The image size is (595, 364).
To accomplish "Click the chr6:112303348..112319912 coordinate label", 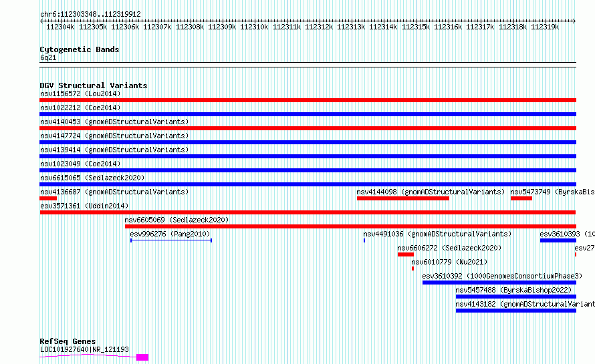I will 90,15.
